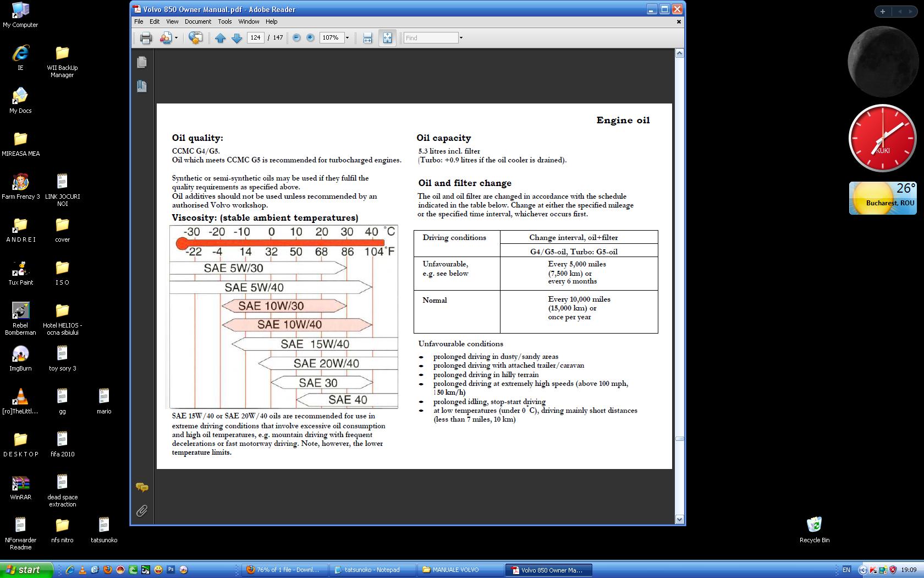Viewport: 924px width, 578px height.
Task: Click the zoom field showing 107%
Action: tap(331, 38)
